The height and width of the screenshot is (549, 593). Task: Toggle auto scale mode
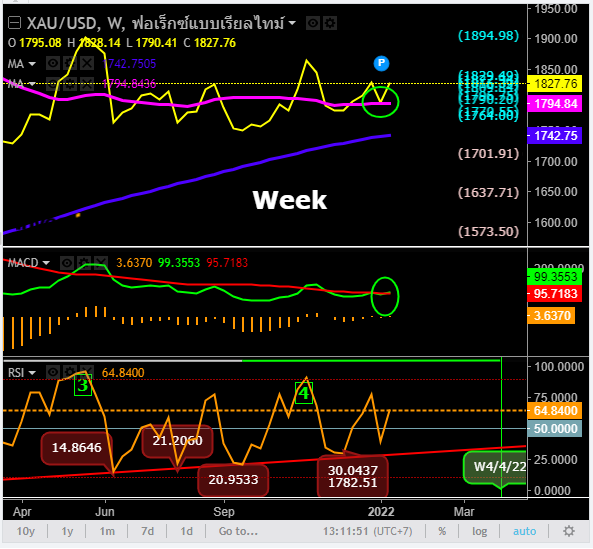coord(525,531)
